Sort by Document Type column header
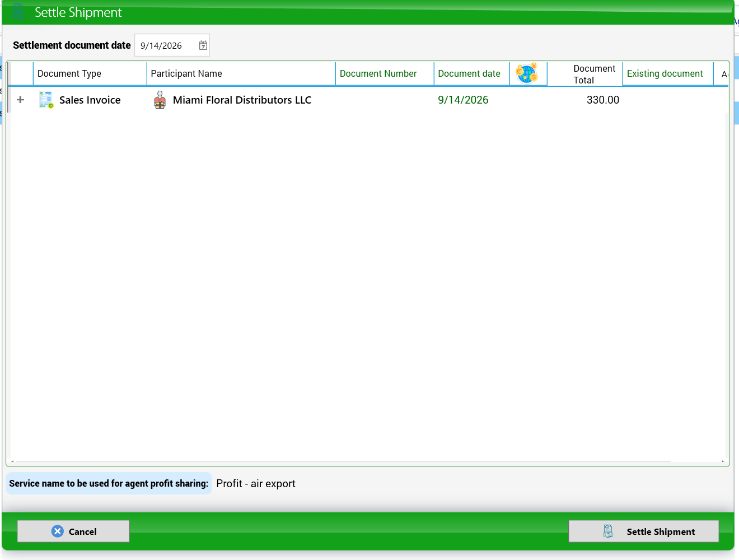The image size is (739, 560). 90,73
